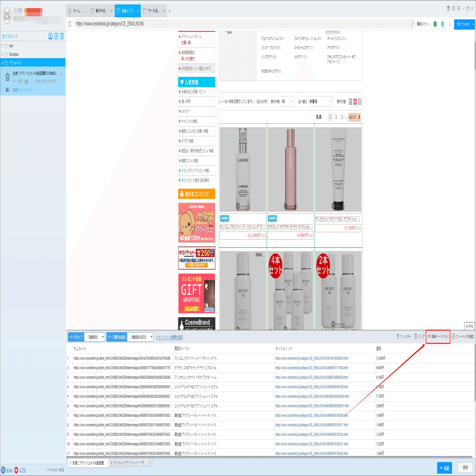Open the ページ番号の設定 自動識別(成功) dropdown
This screenshot has height=476, width=476.
(x=140, y=337)
